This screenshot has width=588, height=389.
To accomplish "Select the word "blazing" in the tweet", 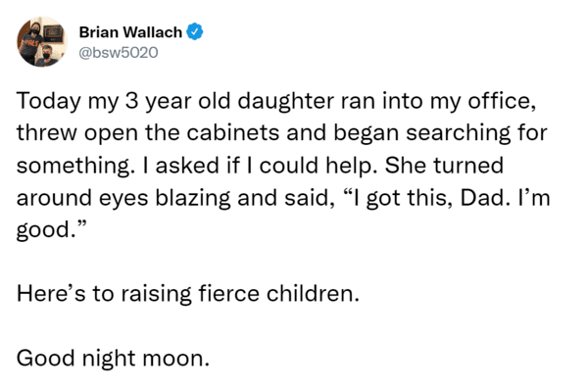I will click(192, 198).
